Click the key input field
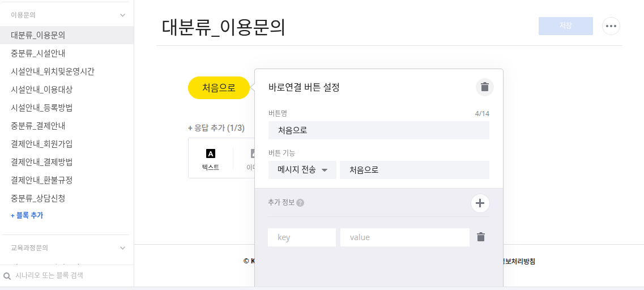 (x=301, y=237)
